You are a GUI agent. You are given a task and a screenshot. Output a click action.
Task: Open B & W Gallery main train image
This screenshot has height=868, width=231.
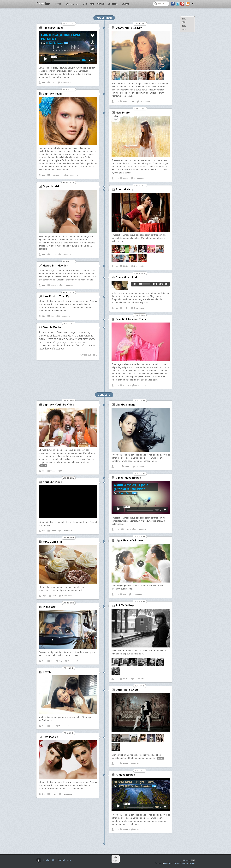point(141,628)
